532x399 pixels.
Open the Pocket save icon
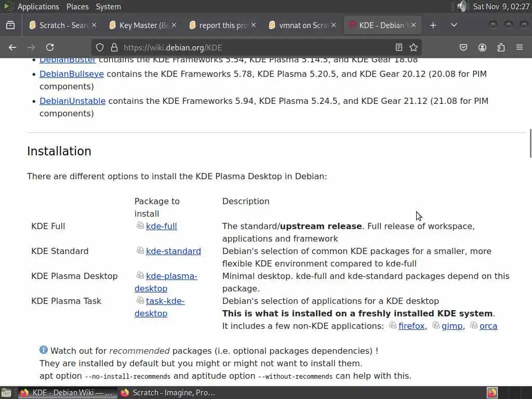(x=463, y=47)
